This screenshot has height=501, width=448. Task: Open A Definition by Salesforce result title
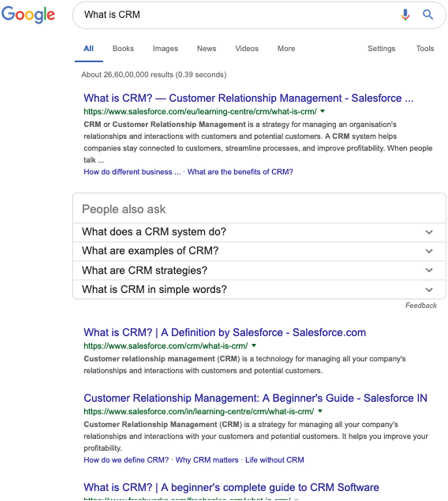(225, 333)
